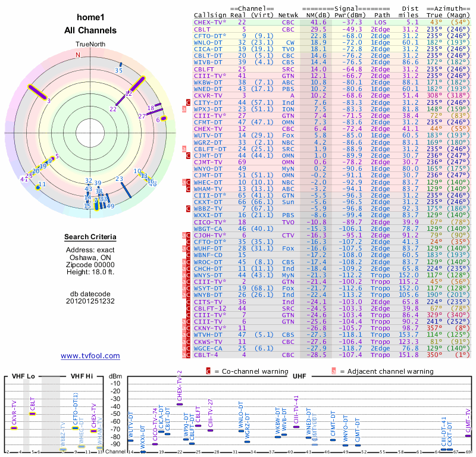The width and height of the screenshot is (476, 457).
Task: Select channel 6 marker on radar plot
Action: tap(164, 118)
